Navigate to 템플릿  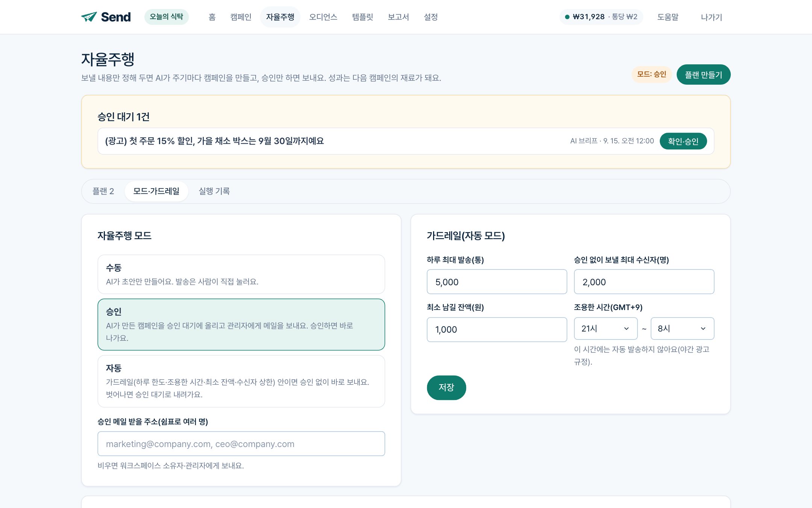point(362,17)
